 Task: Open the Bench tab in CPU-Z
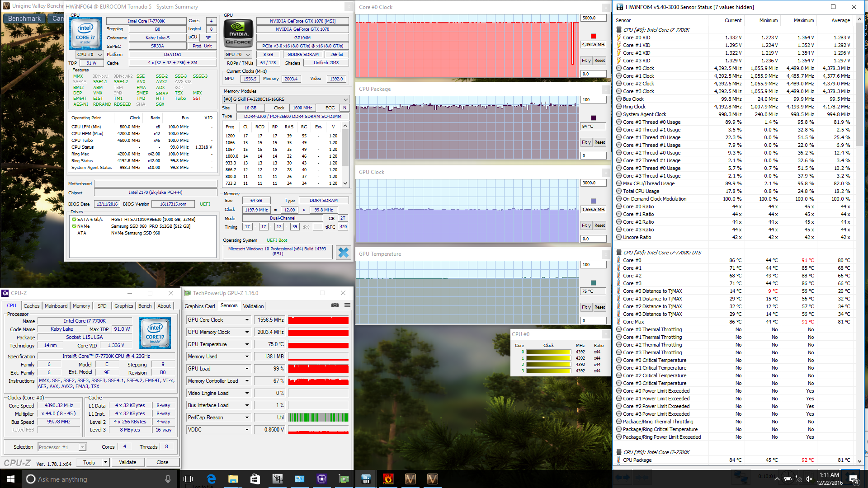pyautogui.click(x=145, y=306)
